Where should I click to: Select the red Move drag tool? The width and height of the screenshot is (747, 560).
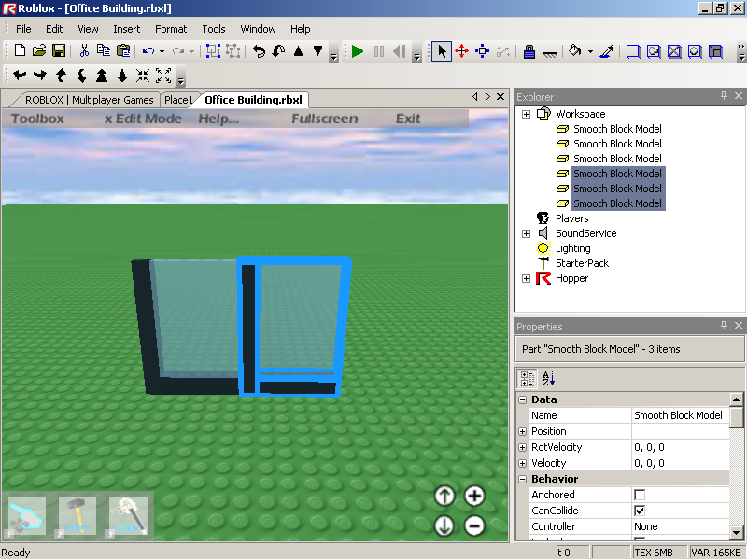pyautogui.click(x=461, y=51)
